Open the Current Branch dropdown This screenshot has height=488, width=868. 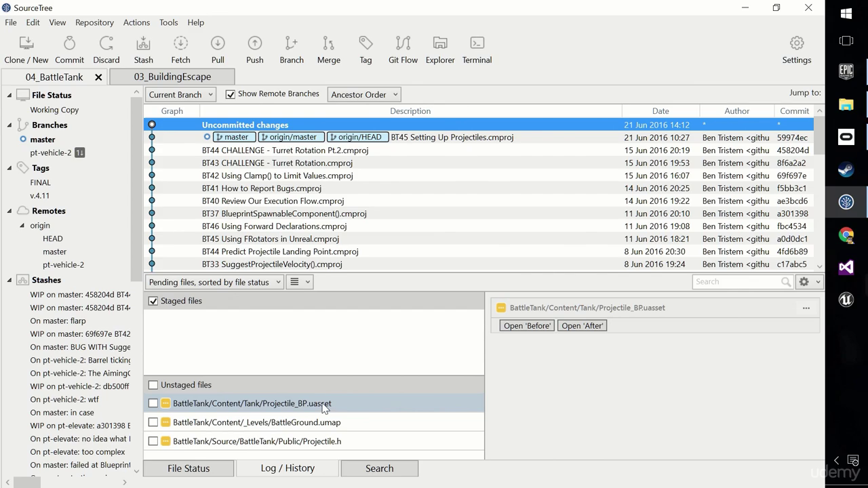[180, 95]
